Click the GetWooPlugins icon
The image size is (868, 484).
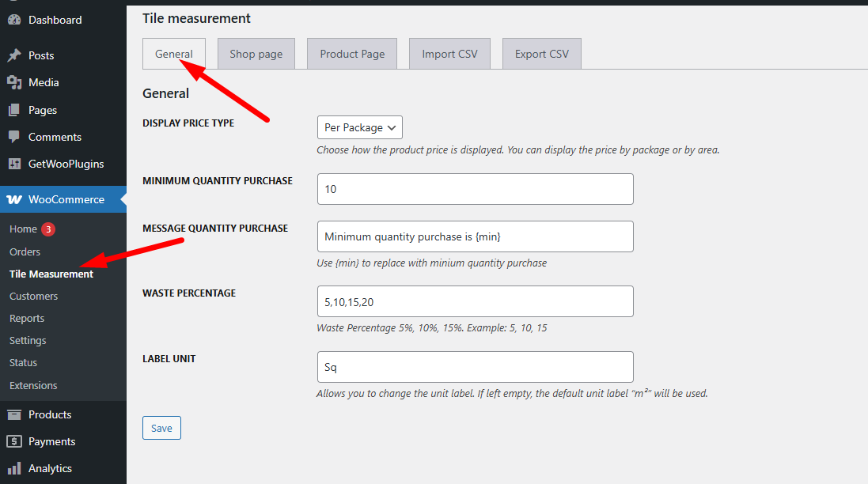14,164
